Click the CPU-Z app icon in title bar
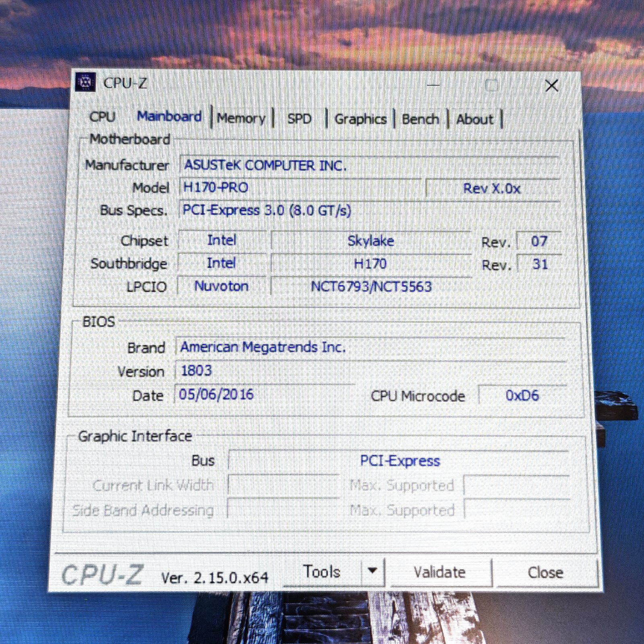This screenshot has width=644, height=644. click(85, 82)
